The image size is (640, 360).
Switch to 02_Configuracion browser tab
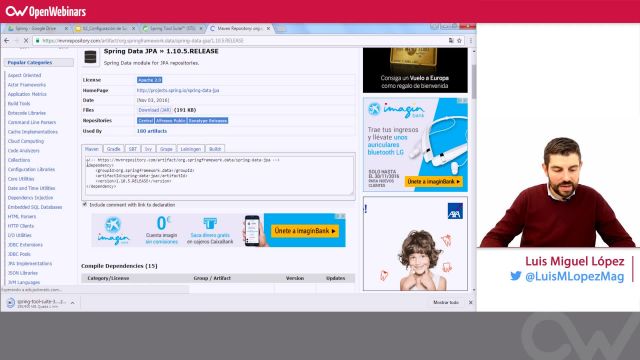(x=104, y=29)
